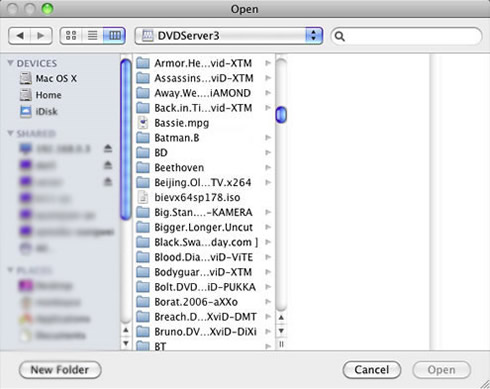Click the green zoom window button

(x=47, y=9)
